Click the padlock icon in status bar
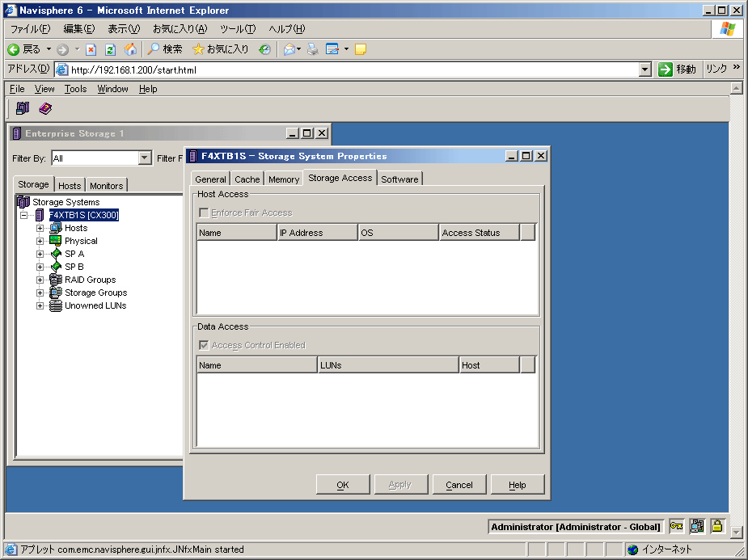This screenshot has height=560, width=748. [716, 527]
